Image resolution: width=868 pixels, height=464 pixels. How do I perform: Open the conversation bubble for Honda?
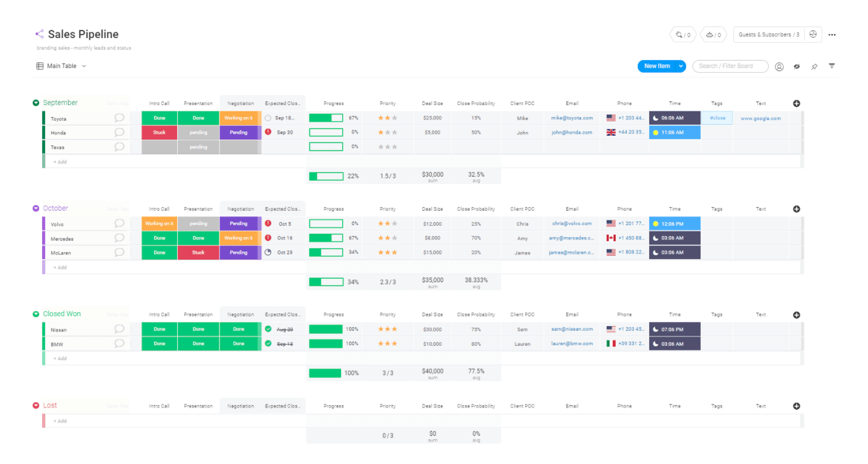[x=119, y=132]
